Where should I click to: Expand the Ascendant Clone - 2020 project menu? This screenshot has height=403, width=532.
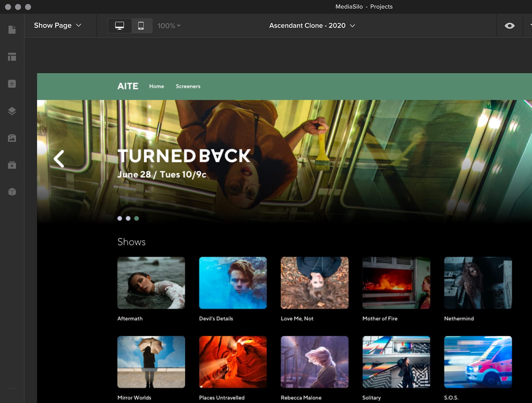point(312,25)
